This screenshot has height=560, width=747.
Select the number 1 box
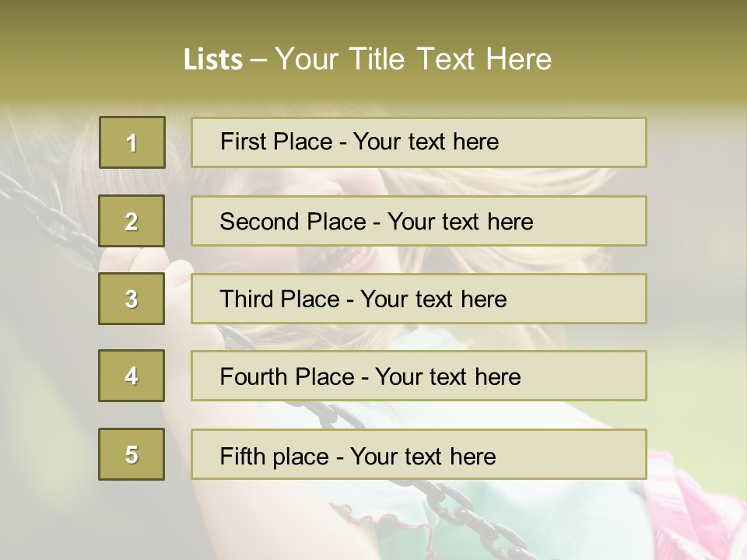point(132,142)
